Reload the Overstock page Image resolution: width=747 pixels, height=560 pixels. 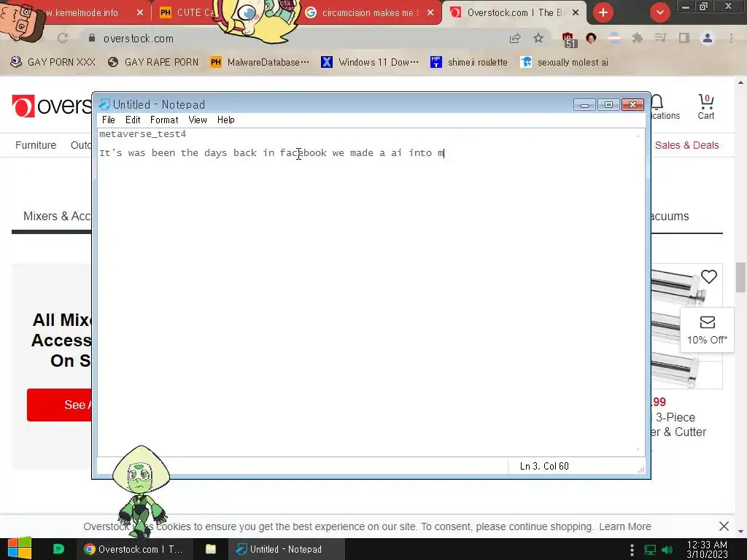pos(63,38)
